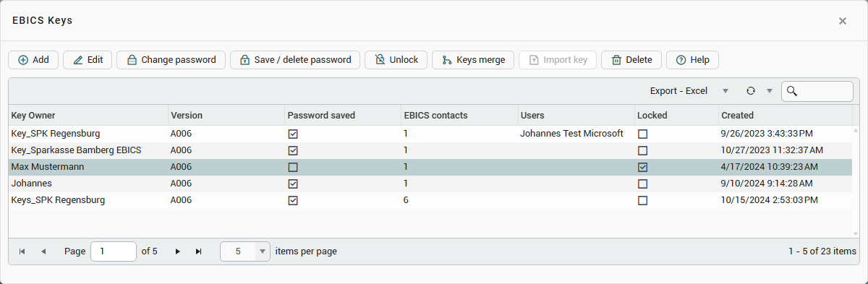Click created date 9/26/2023 3:43:33 PM
868x284 pixels.
click(x=767, y=134)
